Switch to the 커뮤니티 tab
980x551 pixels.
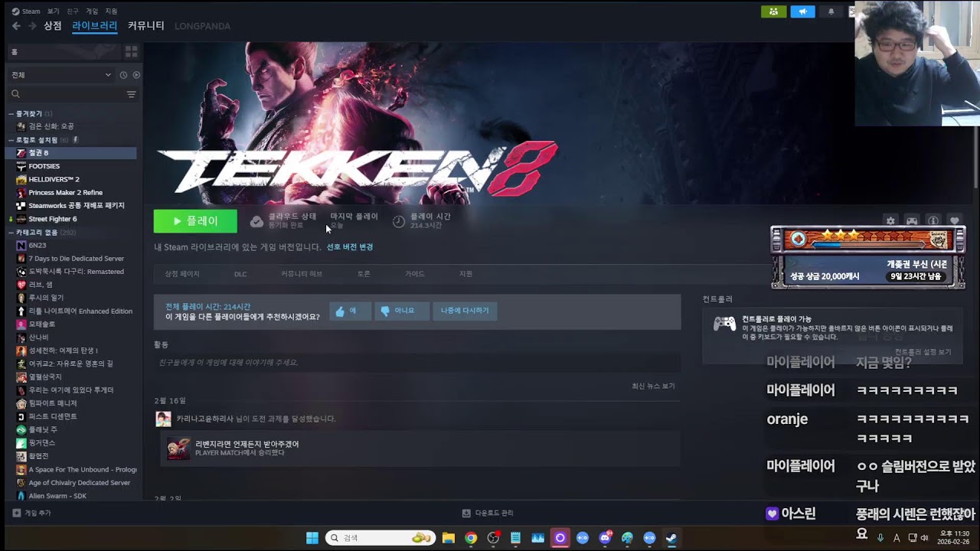coord(146,26)
